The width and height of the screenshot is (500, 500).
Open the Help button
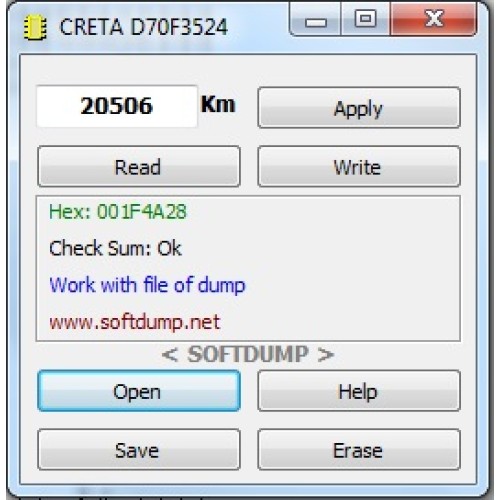coord(359,391)
